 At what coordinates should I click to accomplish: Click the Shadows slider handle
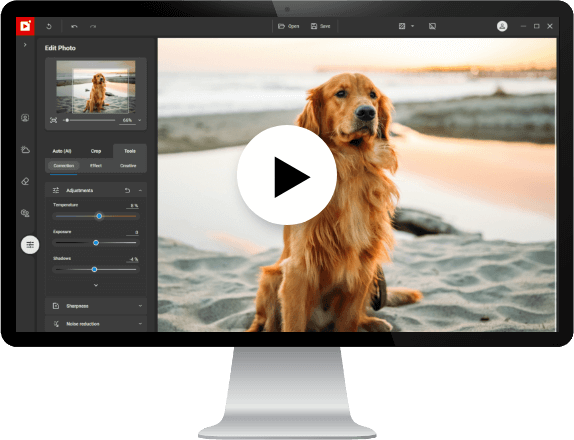click(94, 269)
